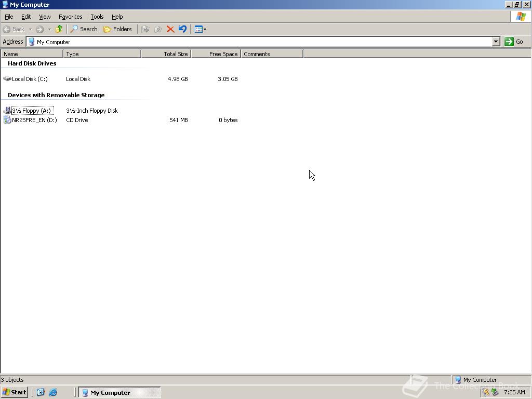Click the 3.05 GB free space value

point(228,79)
